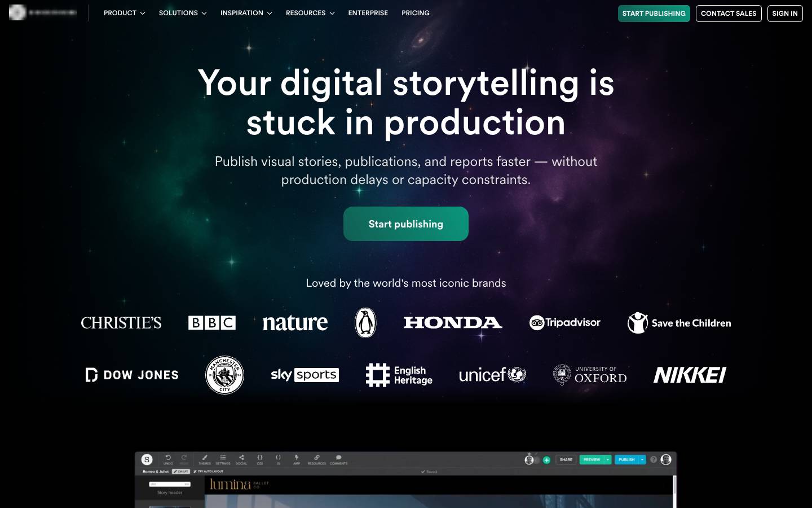Click the user avatar at the editor's right edge
Image resolution: width=812 pixels, height=508 pixels.
click(x=666, y=459)
